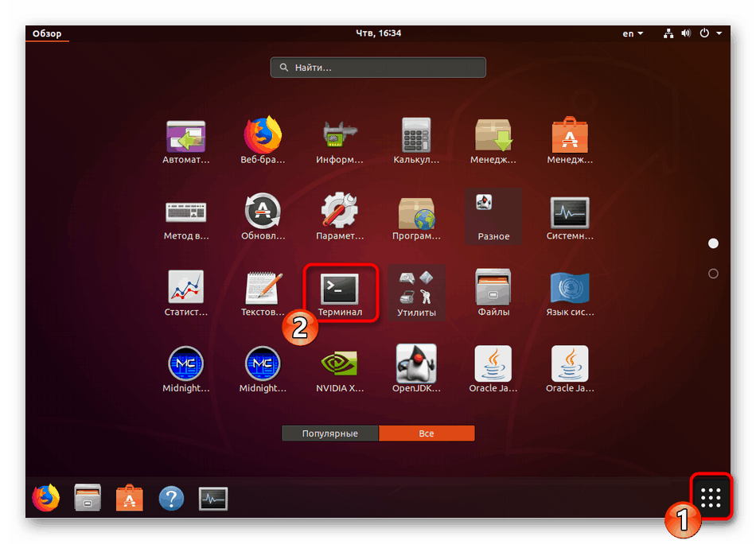Open Help from the dock
Viewport: 756px width, 544px height.
tap(171, 496)
